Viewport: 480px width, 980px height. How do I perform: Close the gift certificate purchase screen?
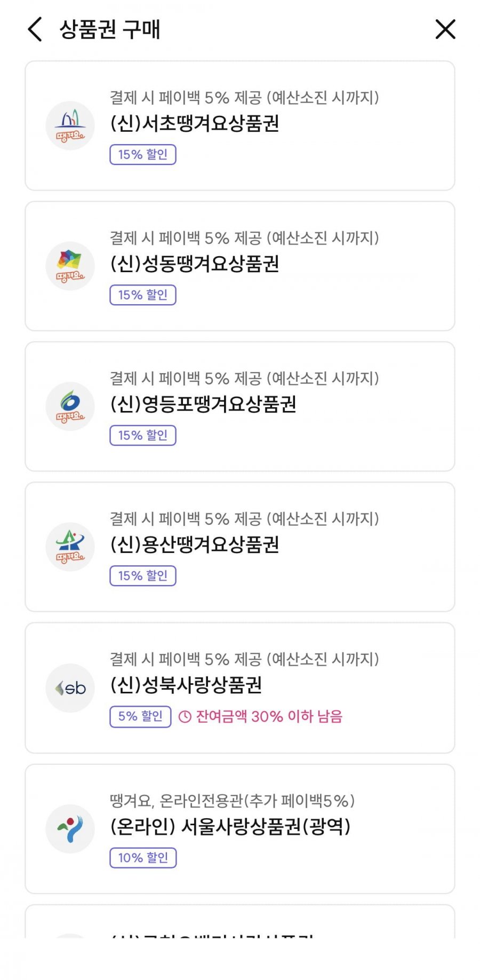pyautogui.click(x=445, y=29)
